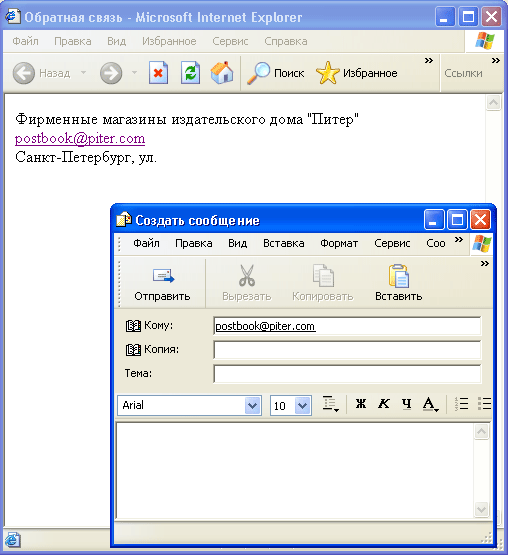Image resolution: width=508 pixels, height=555 pixels.
Task: Click the Вставить paste icon
Action: tap(399, 275)
